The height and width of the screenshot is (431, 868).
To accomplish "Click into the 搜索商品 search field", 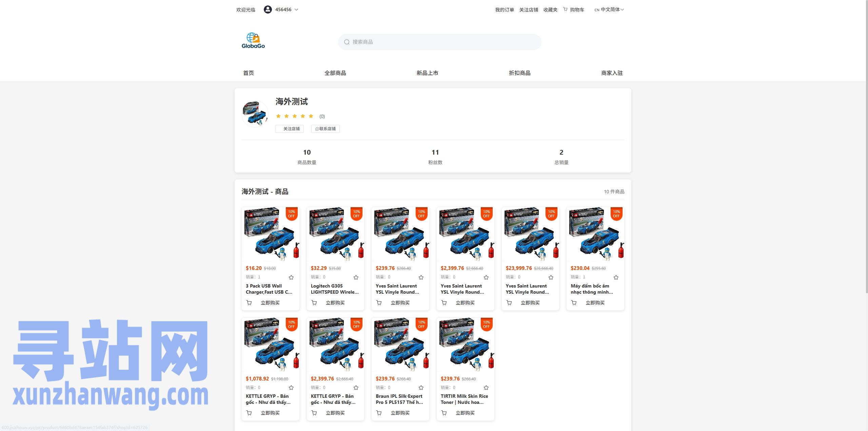I will [x=439, y=42].
